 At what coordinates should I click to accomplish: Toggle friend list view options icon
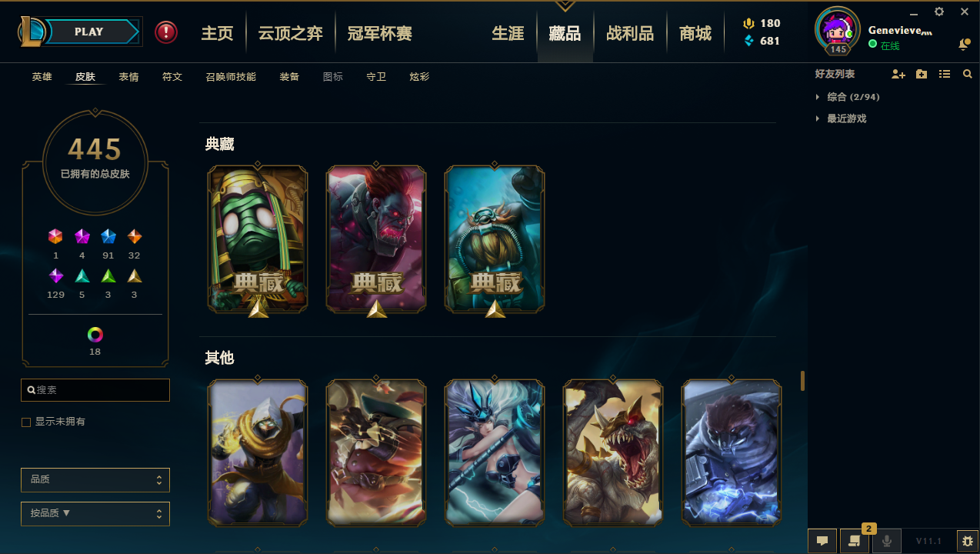coord(945,74)
